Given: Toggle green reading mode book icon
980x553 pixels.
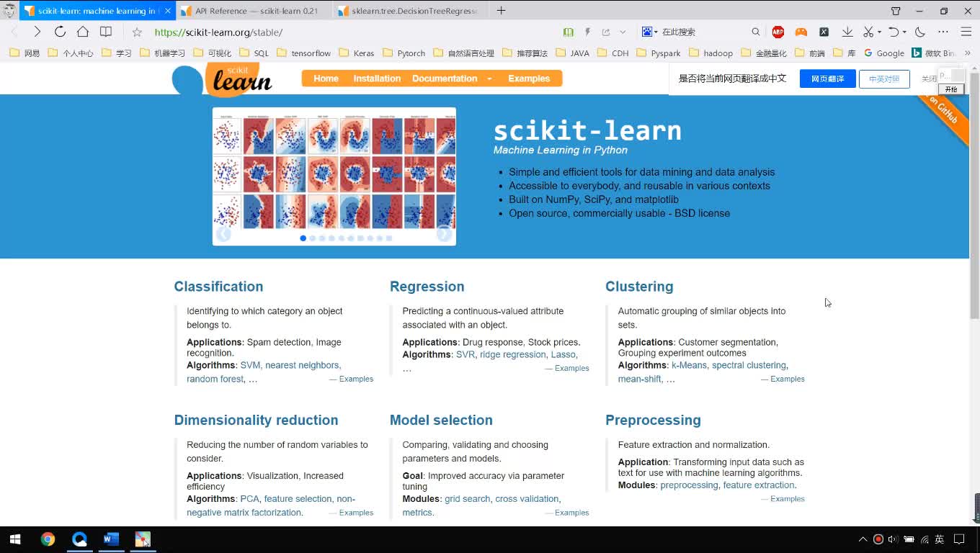Looking at the screenshot, I should tap(569, 32).
